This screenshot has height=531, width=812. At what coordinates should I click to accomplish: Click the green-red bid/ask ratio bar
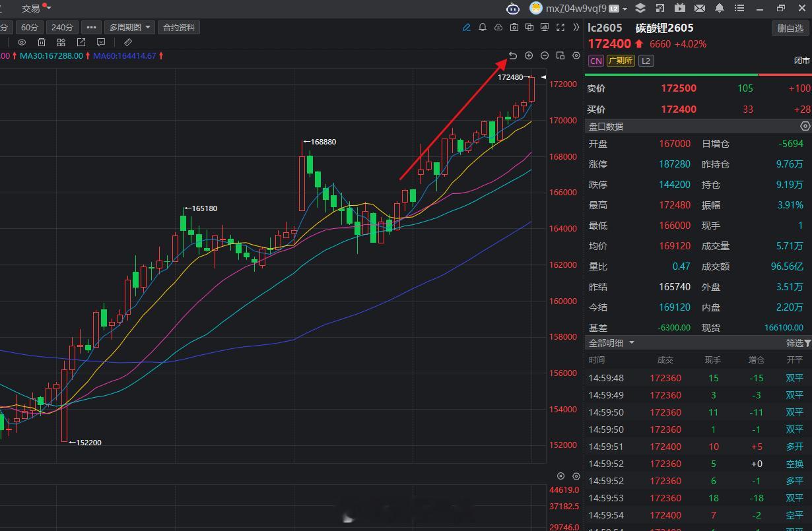[x=698, y=75]
